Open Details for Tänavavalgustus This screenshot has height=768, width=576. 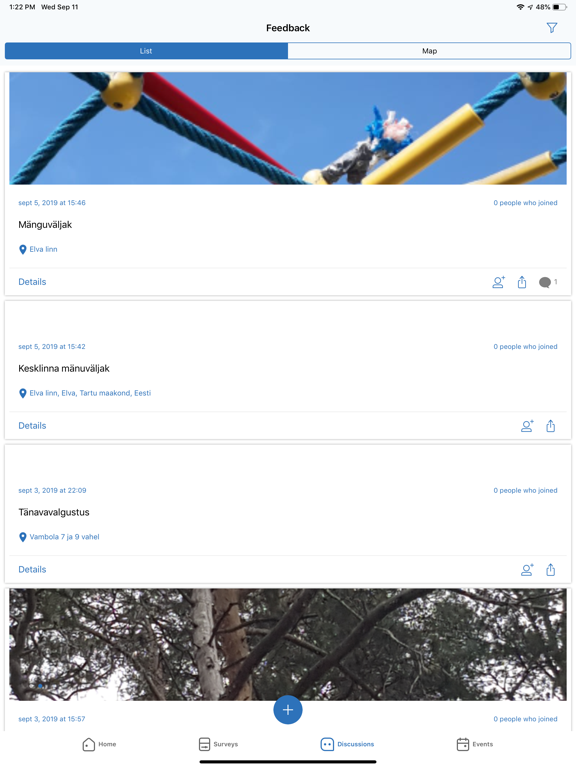point(32,570)
